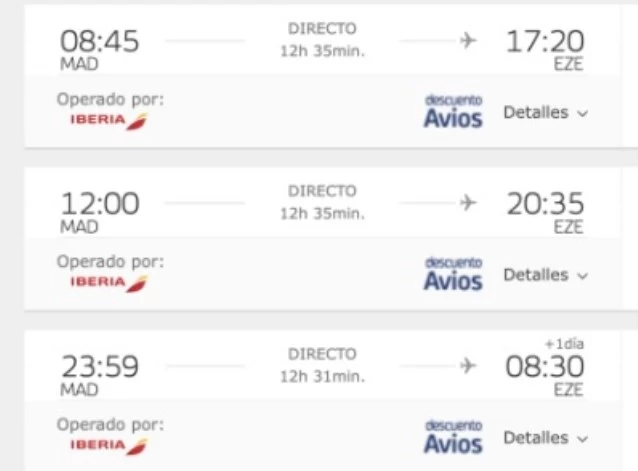The height and width of the screenshot is (471, 638).
Task: Click the 17:20 EZE arrival time
Action: [545, 42]
